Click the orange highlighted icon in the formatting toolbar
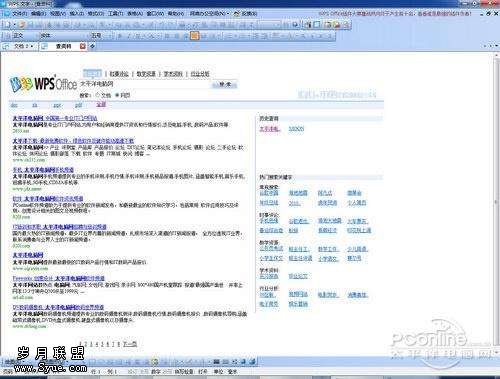Viewport: 500px width, 379px height. [195, 36]
